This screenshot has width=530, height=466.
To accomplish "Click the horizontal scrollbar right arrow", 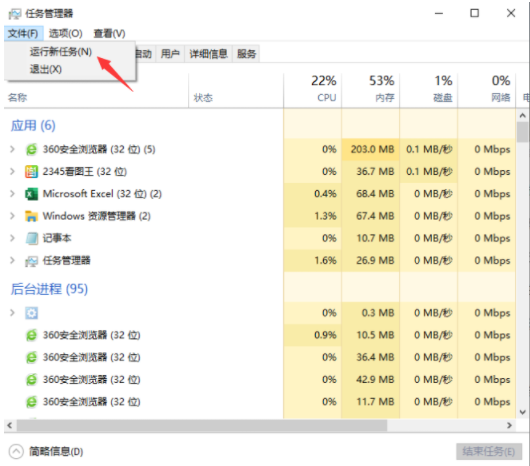I will pos(509,425).
